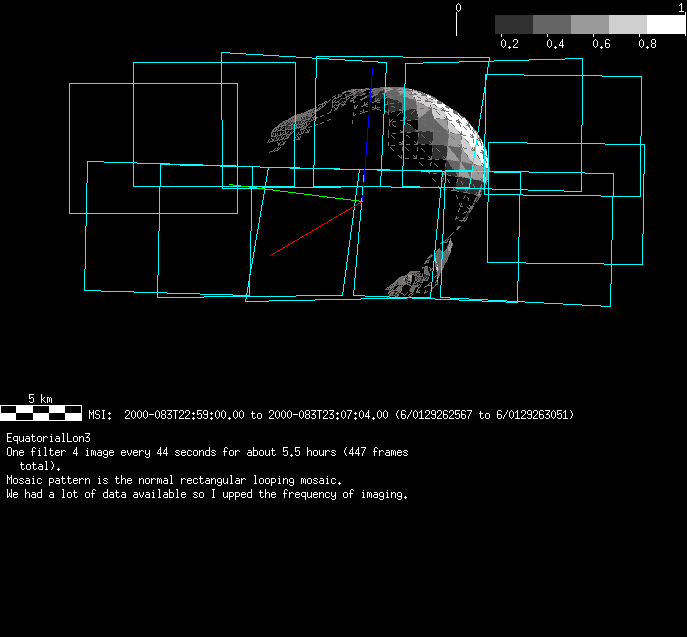This screenshot has height=637, width=687.
Task: Select the white swatch in the grayscale legend
Action: 666,25
